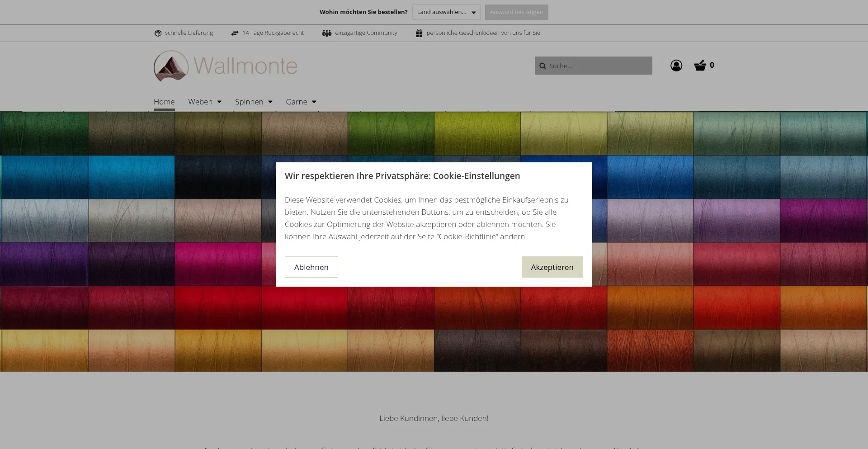Open the user account icon
The image size is (868, 449).
676,66
